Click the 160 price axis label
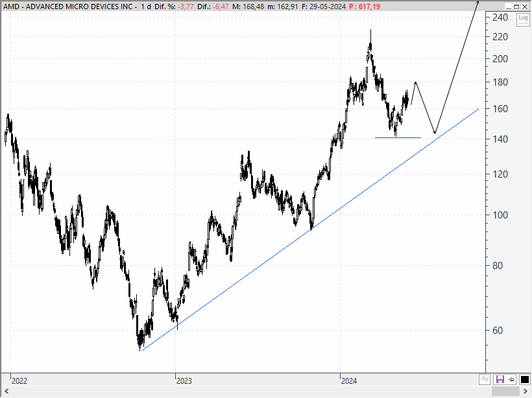The image size is (532, 398). pos(500,109)
